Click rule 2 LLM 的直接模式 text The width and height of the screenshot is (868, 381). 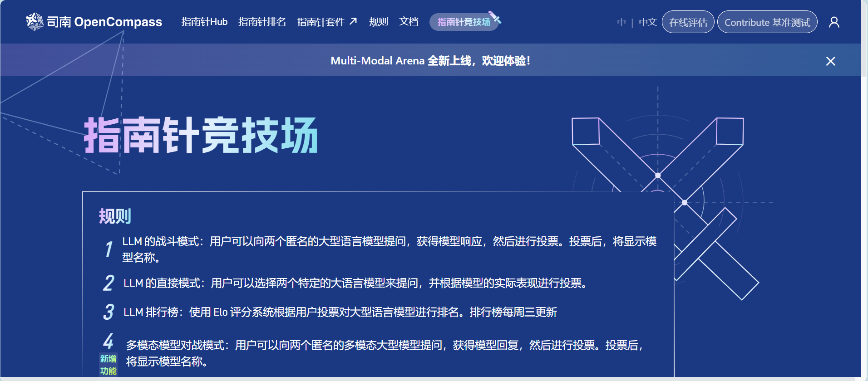tap(356, 283)
